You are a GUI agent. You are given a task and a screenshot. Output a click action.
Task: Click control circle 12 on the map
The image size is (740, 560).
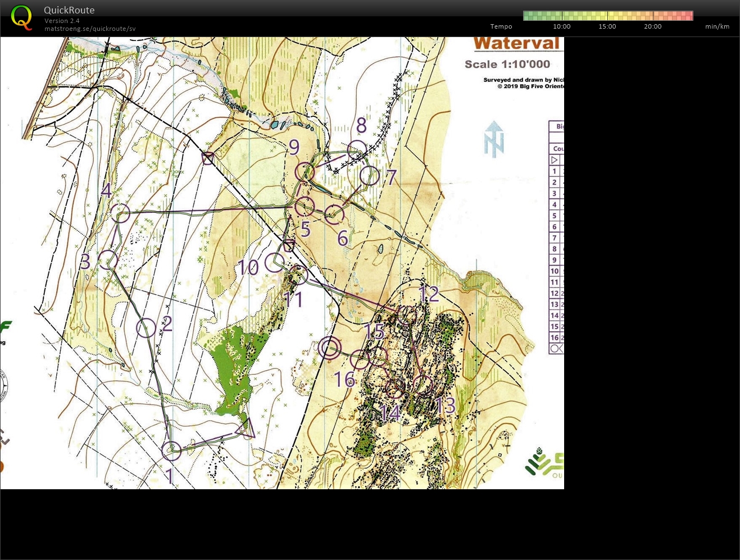[407, 316]
